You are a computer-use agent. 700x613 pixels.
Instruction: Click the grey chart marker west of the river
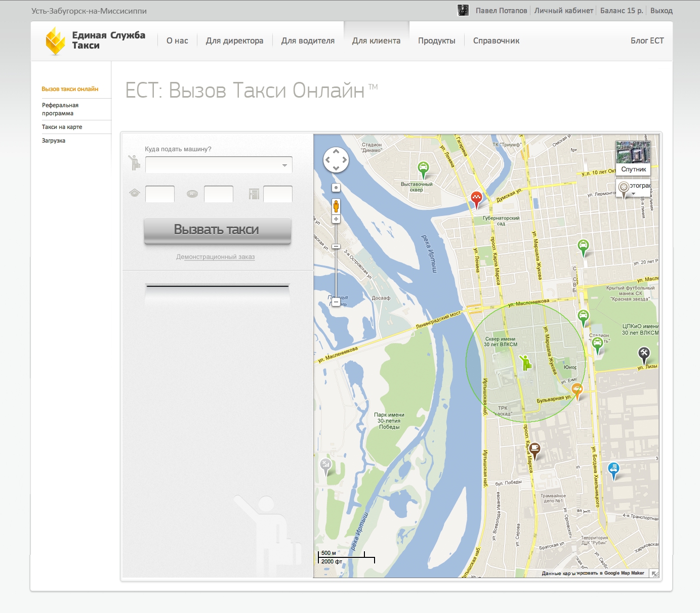click(325, 466)
